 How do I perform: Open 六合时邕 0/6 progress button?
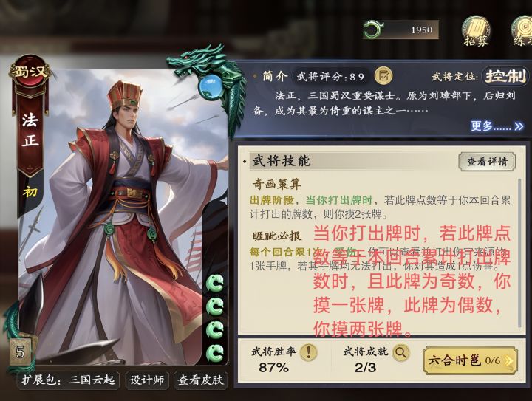470,360
